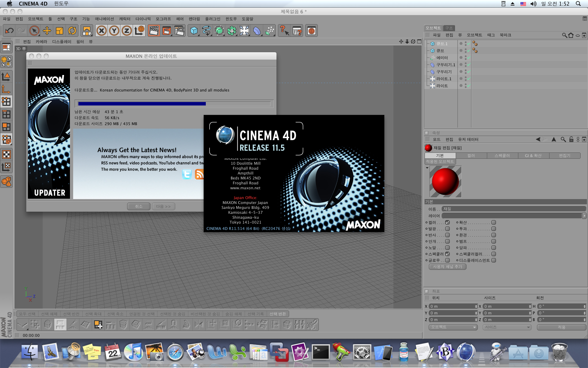The width and height of the screenshot is (588, 368).
Task: Enable the 디스플레이스먼트 channel checkbox
Action: 493,260
